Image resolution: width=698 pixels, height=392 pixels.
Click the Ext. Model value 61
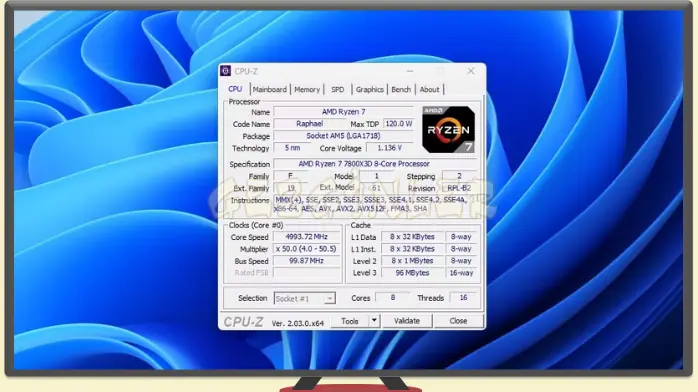(376, 188)
